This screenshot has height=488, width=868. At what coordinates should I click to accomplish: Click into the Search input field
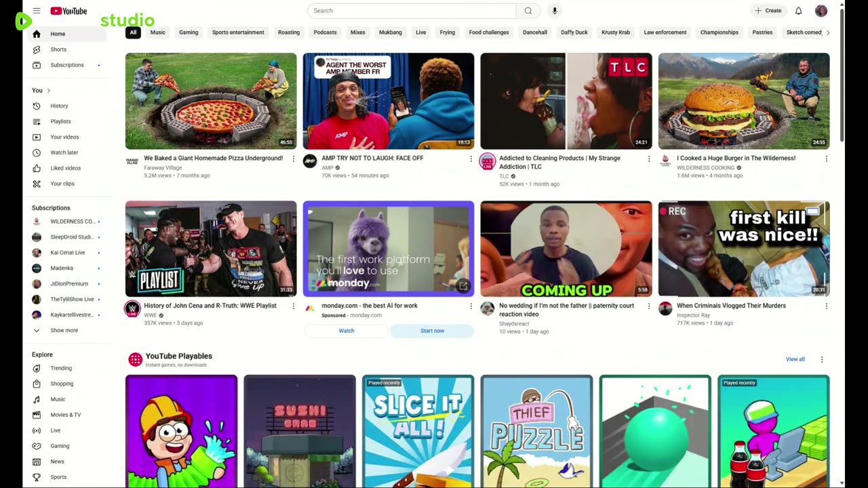[412, 11]
